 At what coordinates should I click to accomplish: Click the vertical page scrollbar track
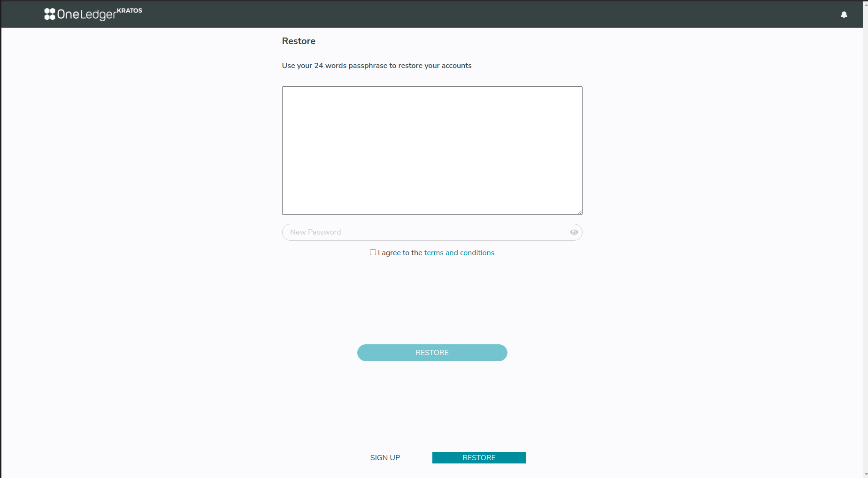pos(865,235)
